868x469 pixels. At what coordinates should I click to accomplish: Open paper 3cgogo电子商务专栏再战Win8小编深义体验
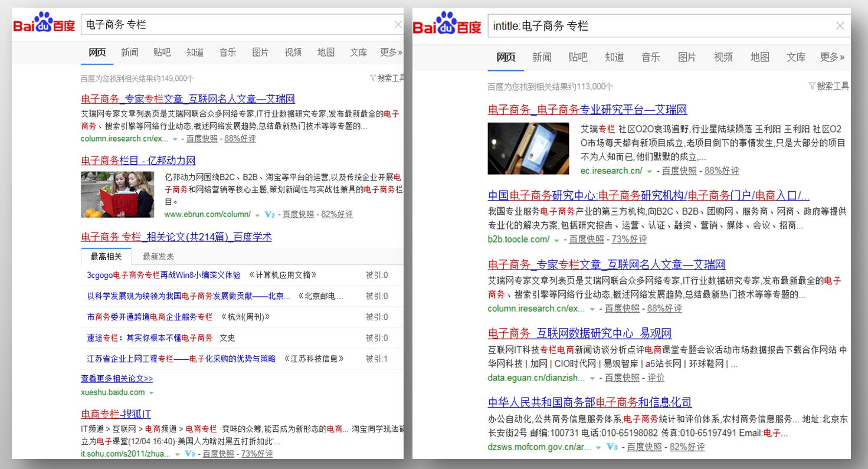163,275
